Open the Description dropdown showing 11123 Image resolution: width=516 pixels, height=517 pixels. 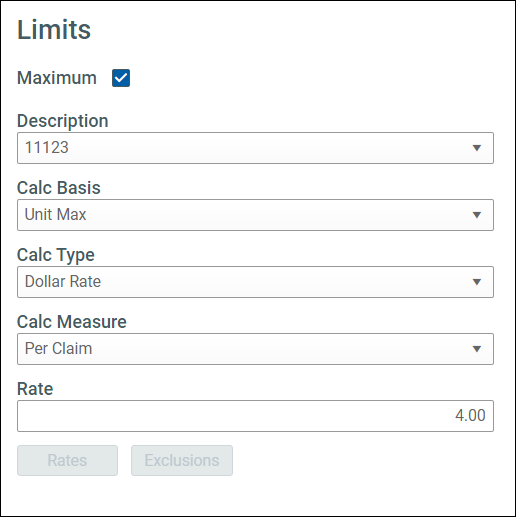coord(255,148)
